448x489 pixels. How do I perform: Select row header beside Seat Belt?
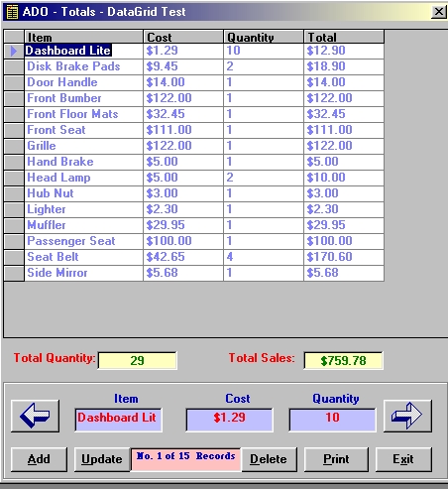pyautogui.click(x=14, y=257)
